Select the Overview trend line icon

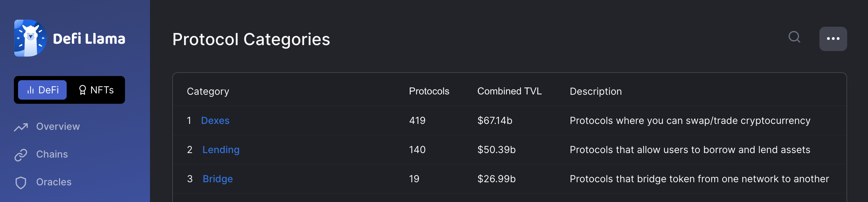click(x=21, y=127)
